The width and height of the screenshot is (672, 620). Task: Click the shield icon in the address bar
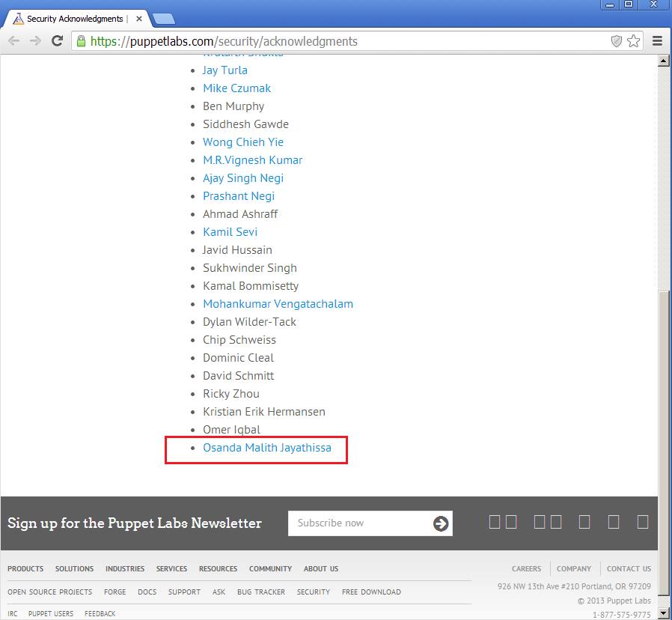pyautogui.click(x=616, y=41)
